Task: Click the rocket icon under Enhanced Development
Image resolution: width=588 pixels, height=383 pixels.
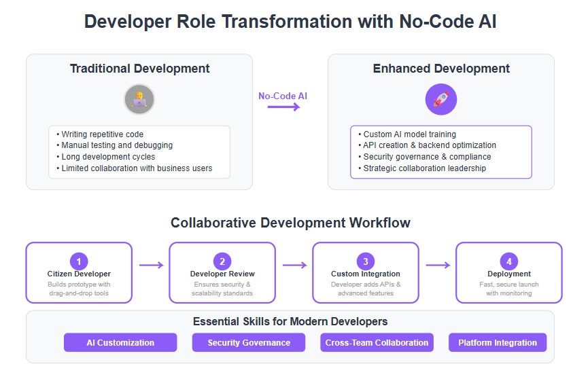Action: (441, 99)
